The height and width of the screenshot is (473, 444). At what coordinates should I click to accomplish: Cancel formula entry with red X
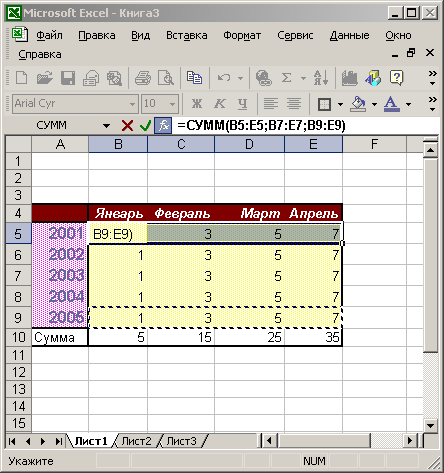coord(127,126)
